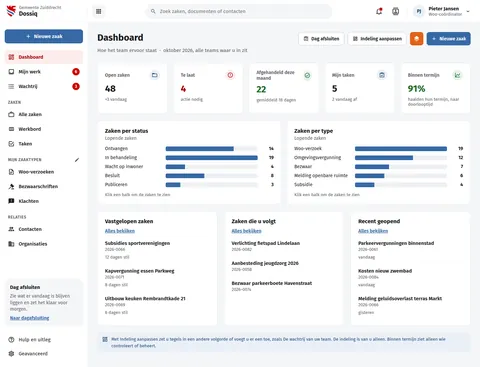Click the Werkbord board icon
This screenshot has width=480, height=367.
click(11, 129)
